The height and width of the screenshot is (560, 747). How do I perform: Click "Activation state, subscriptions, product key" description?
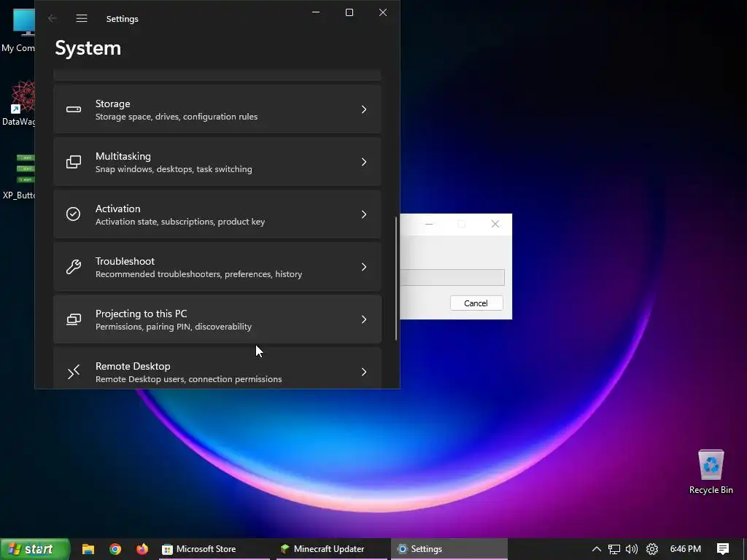pyautogui.click(x=180, y=222)
